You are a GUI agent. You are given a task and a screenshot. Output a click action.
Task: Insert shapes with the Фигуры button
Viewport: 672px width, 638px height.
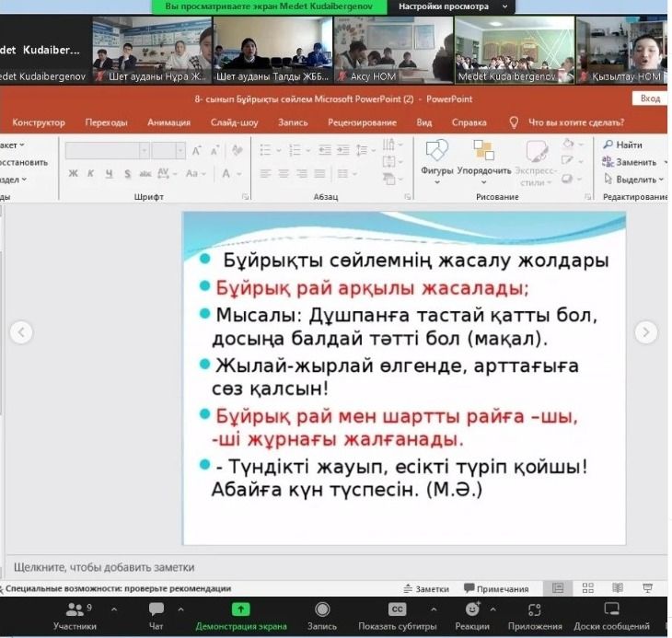(436, 157)
